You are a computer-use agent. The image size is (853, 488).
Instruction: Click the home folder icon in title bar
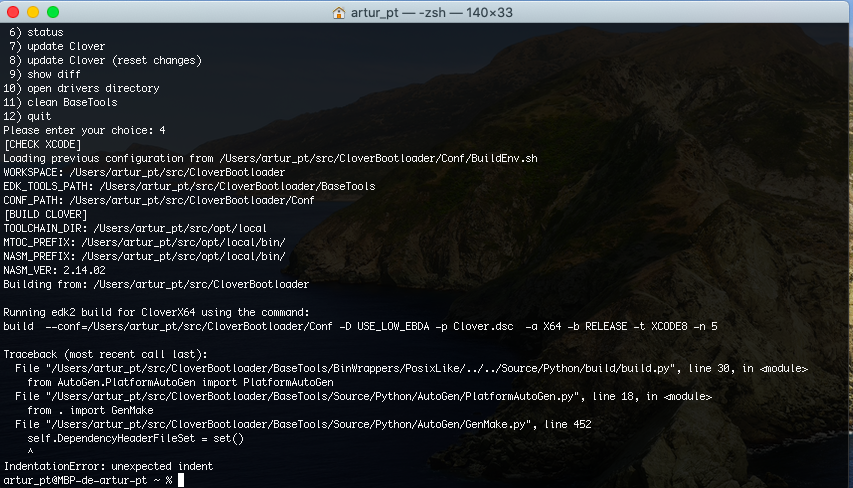pos(339,13)
